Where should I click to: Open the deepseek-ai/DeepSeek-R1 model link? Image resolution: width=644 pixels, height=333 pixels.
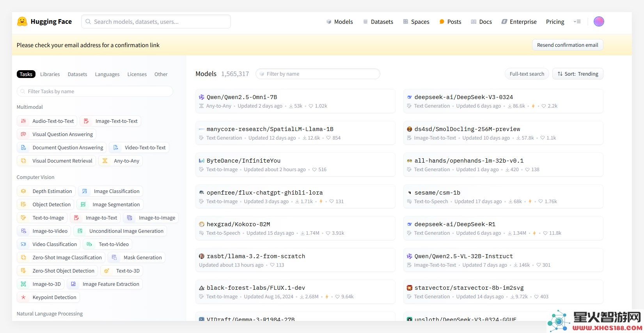point(455,224)
